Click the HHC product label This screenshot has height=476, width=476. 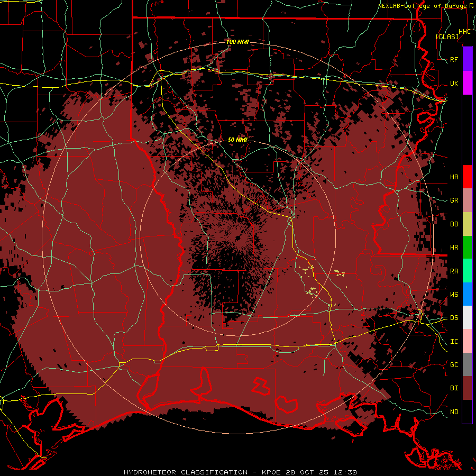click(x=464, y=32)
